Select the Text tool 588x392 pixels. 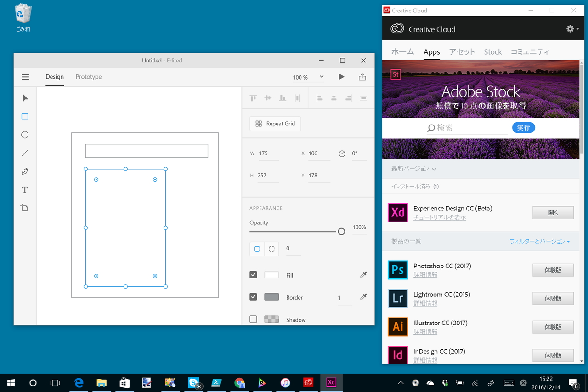click(x=25, y=190)
